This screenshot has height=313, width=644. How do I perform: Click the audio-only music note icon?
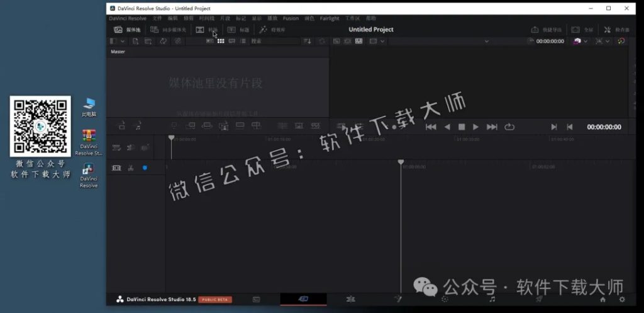click(x=138, y=126)
